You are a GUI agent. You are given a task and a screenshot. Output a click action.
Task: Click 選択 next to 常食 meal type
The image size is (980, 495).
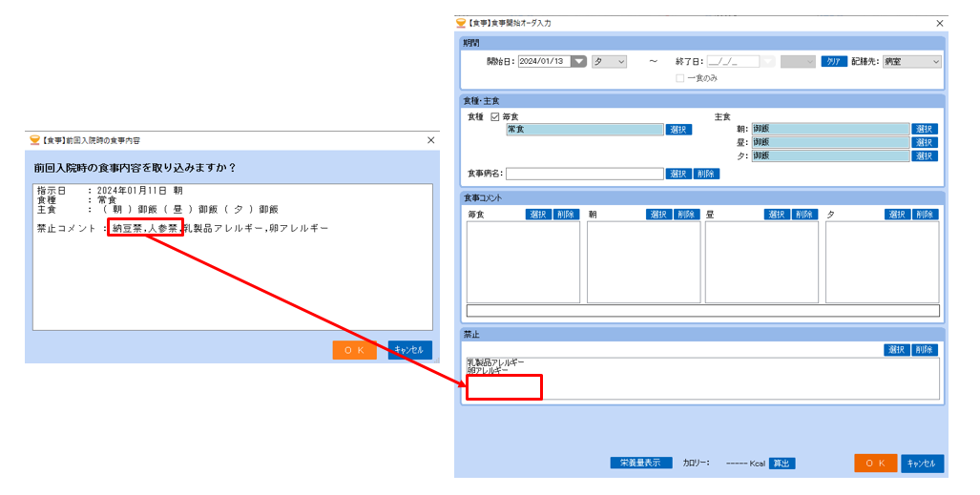tap(678, 130)
